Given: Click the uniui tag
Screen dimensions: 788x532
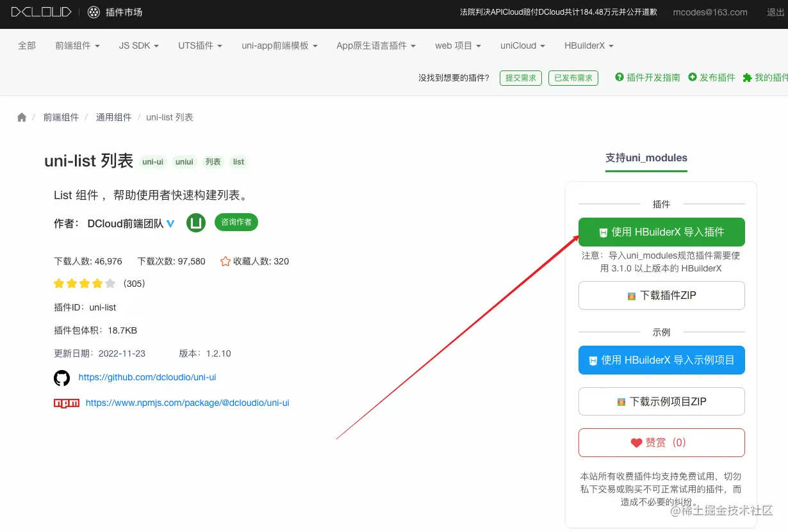Looking at the screenshot, I should (185, 162).
